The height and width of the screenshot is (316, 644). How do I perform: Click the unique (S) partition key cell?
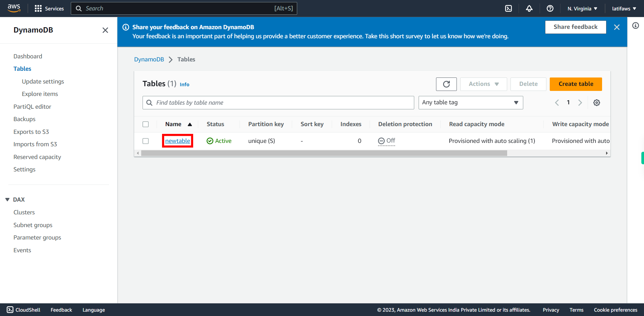click(262, 141)
